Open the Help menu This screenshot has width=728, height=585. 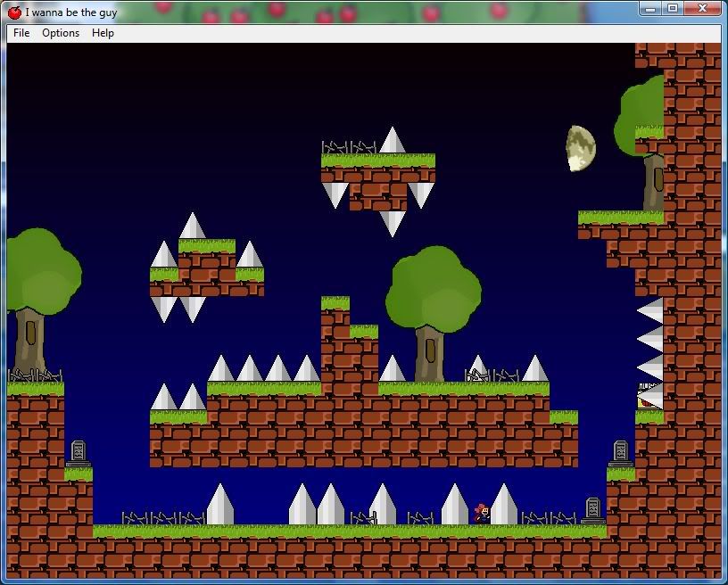pyautogui.click(x=103, y=33)
